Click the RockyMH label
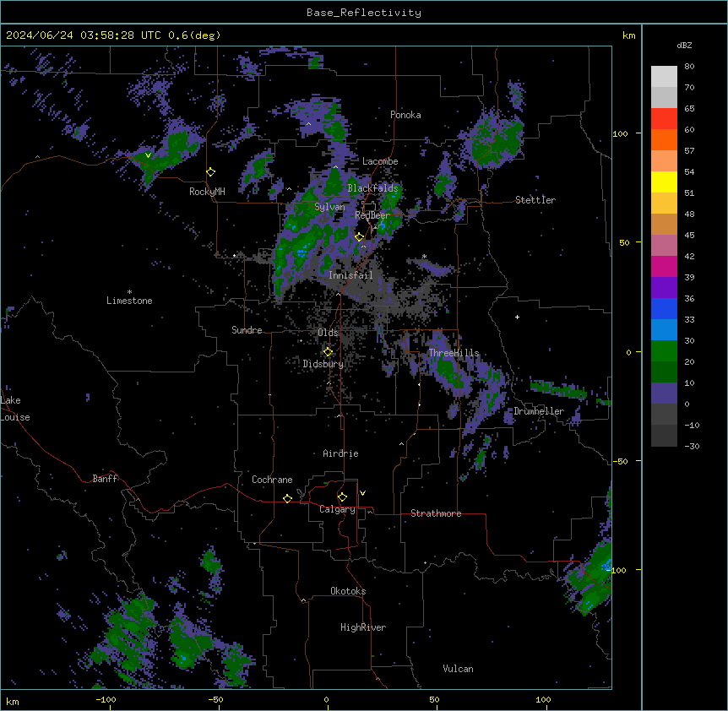The image size is (728, 711). [x=207, y=192]
